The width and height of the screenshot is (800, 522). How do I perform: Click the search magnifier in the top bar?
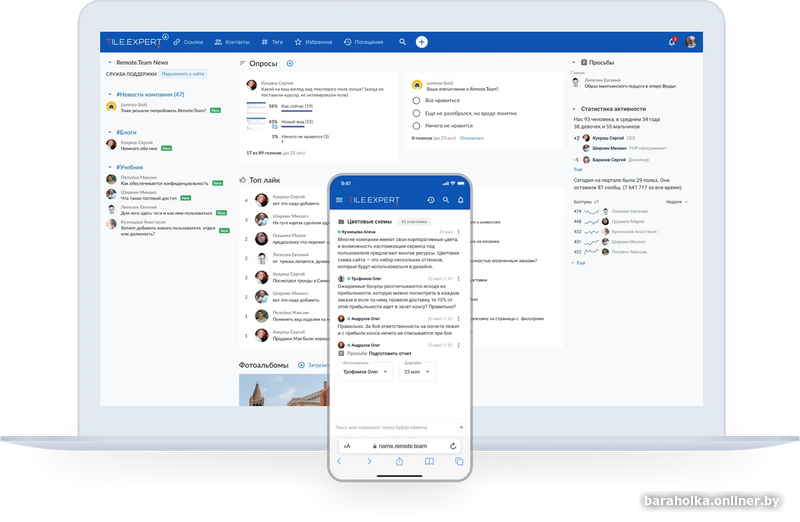[x=403, y=42]
